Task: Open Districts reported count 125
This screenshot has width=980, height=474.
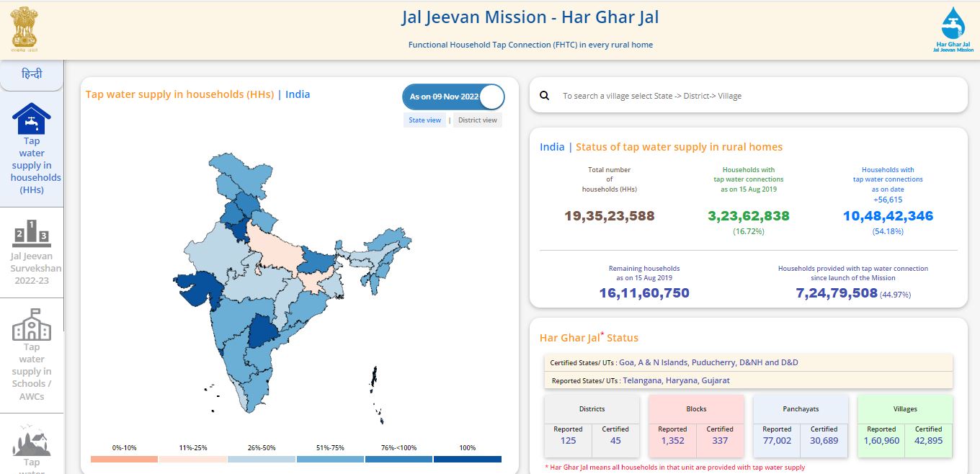Action: coord(568,440)
